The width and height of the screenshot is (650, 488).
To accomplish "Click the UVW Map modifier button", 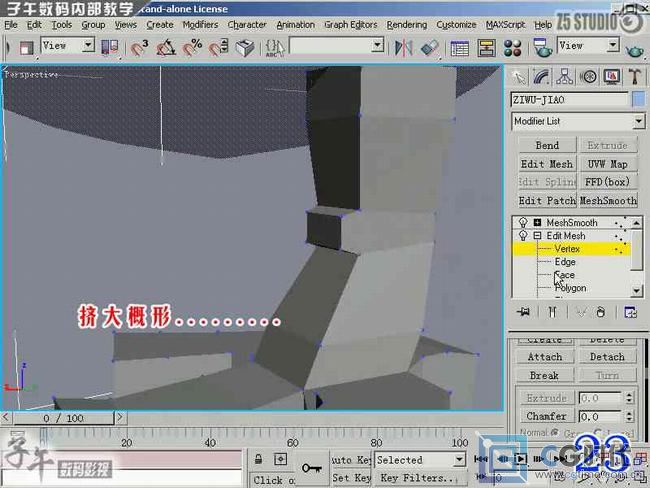I will click(x=607, y=164).
